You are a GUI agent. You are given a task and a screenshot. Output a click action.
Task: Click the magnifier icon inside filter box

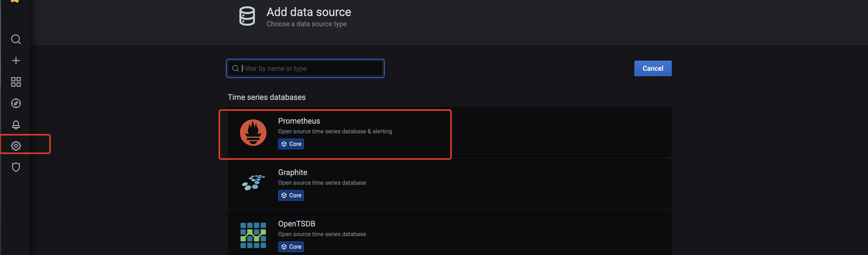point(236,68)
